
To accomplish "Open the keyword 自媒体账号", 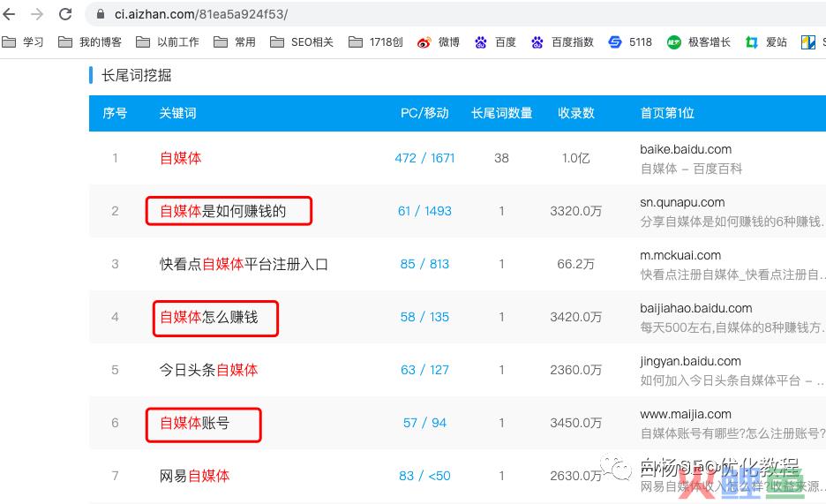I will tap(194, 423).
